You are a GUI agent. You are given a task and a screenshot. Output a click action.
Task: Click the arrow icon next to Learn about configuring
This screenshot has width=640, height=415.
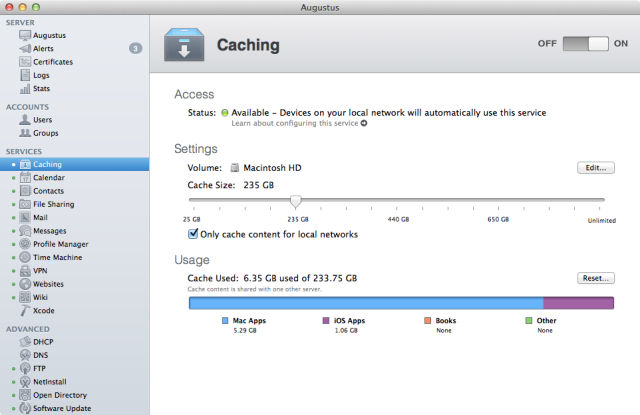(x=364, y=123)
